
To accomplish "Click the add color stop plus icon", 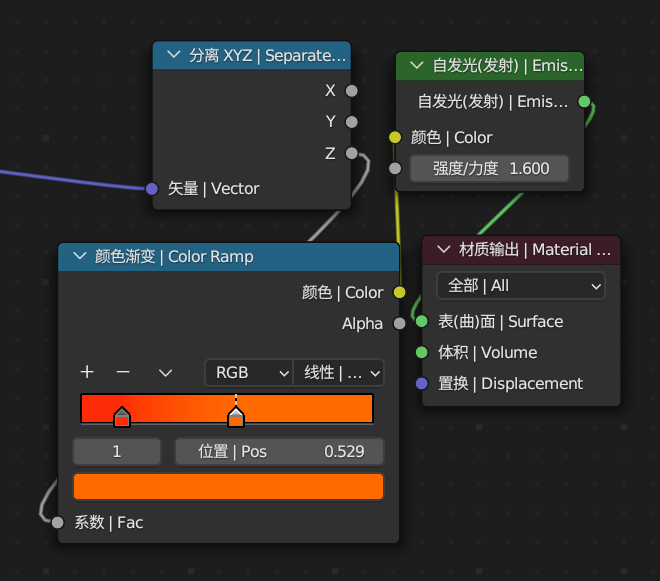I will (x=87, y=372).
